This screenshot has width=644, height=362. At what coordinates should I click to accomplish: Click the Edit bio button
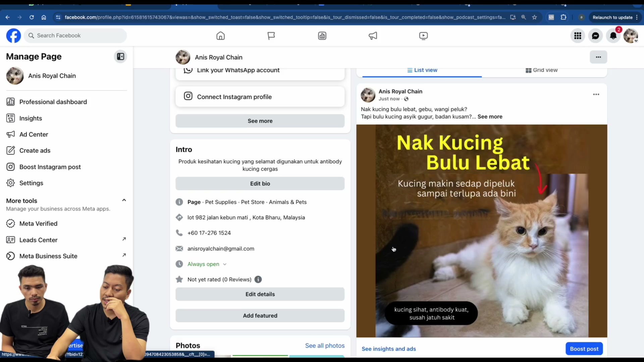point(260,184)
